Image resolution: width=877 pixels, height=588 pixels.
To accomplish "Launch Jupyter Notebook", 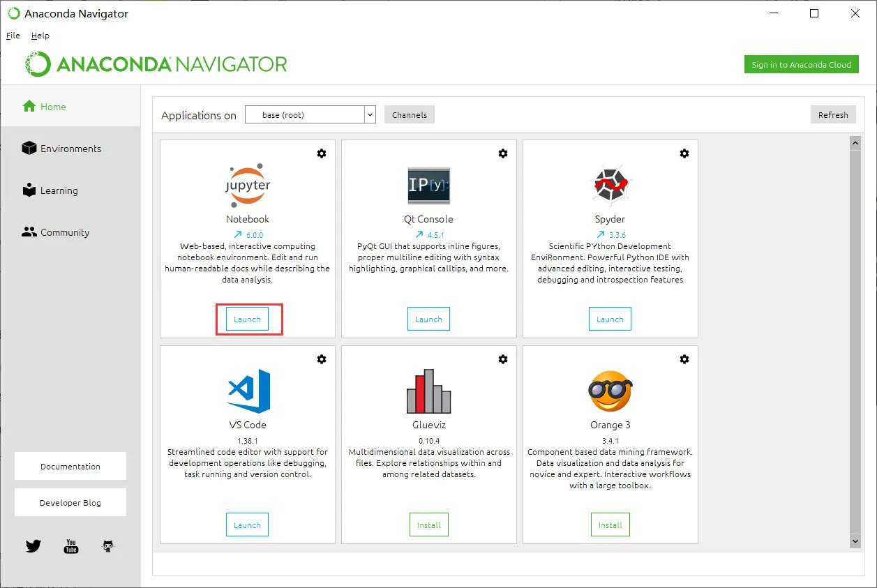I will 247,319.
